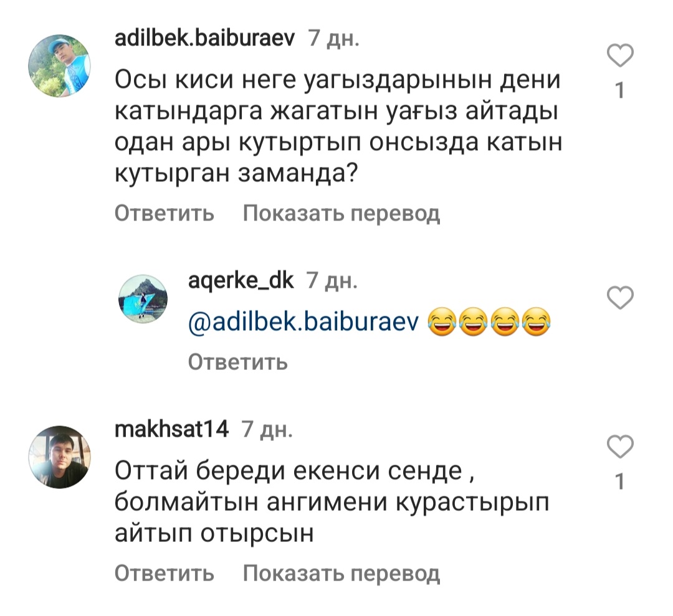Click the adilbek.baiburaev username at the top
The image size is (673, 616).
click(205, 39)
